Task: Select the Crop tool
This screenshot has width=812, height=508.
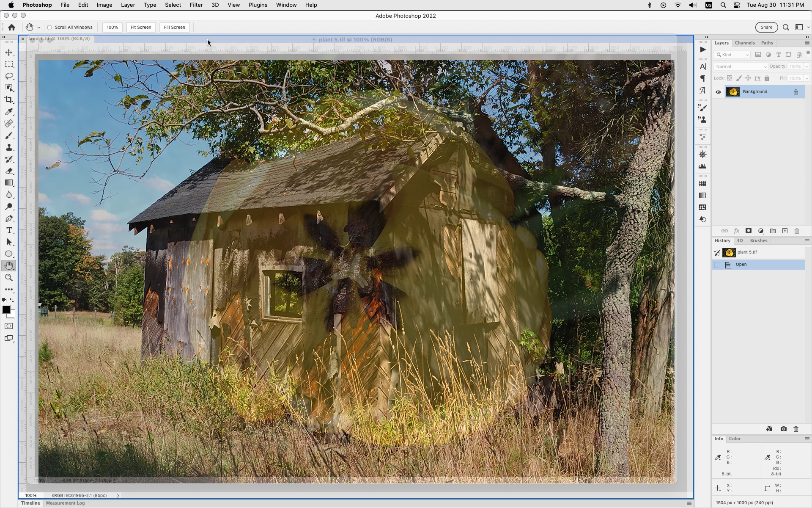Action: pos(9,100)
